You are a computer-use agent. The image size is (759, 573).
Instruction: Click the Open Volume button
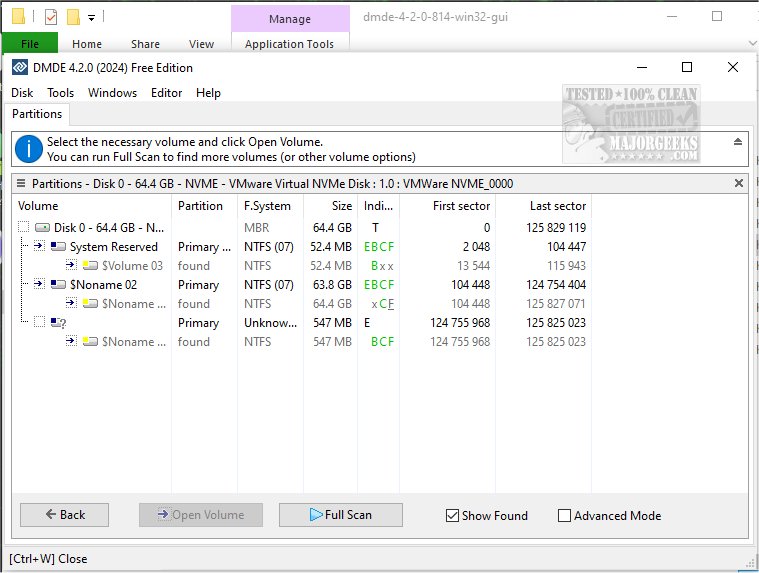(201, 514)
